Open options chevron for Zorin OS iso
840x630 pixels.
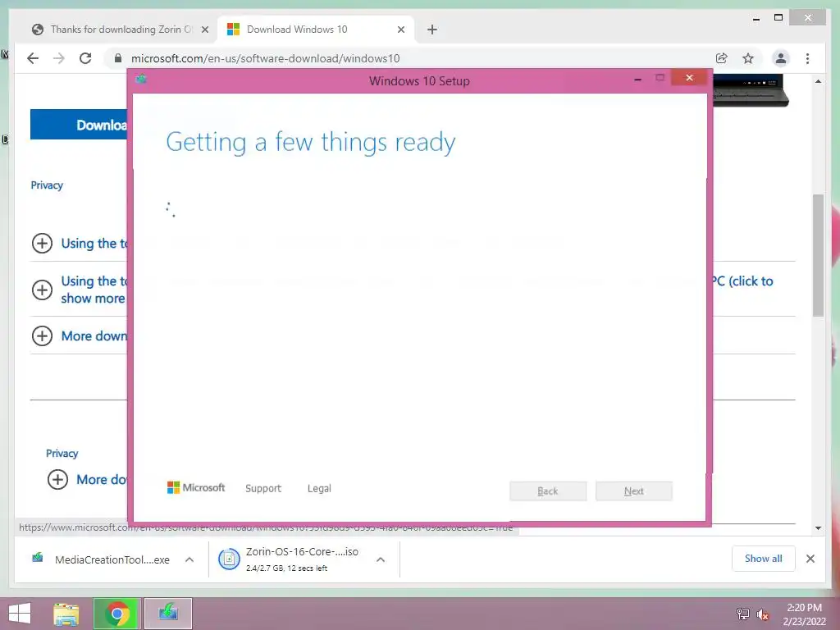coord(381,559)
